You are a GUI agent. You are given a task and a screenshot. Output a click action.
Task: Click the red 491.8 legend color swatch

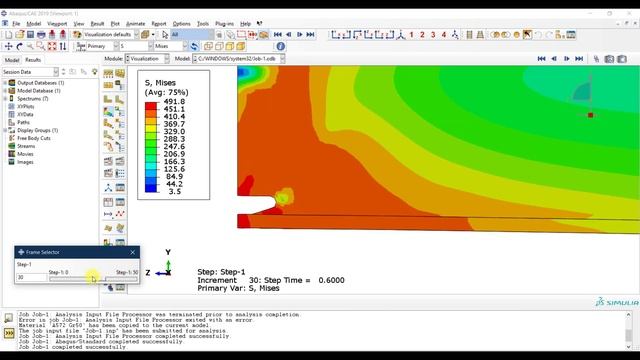click(151, 105)
